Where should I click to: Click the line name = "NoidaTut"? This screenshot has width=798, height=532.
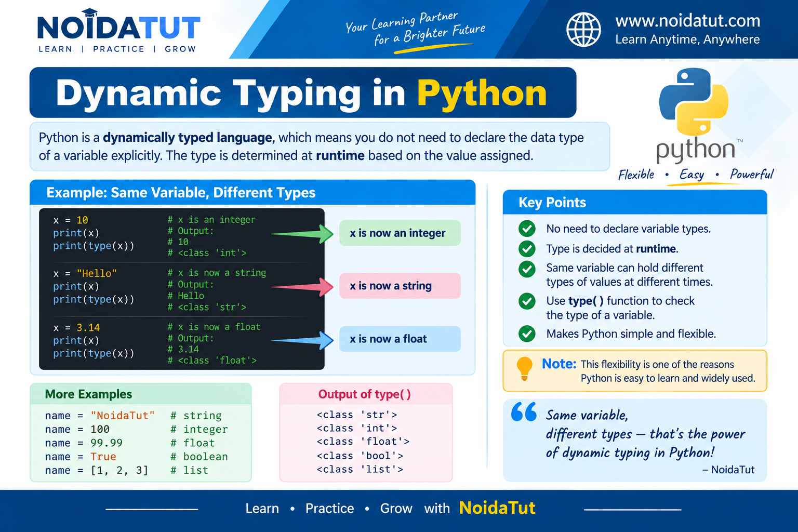pos(100,416)
